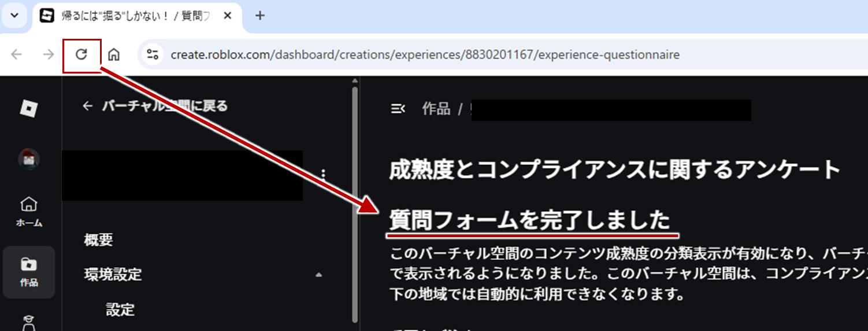Click the navigation panel scrollbar
868x331 pixels.
355,204
